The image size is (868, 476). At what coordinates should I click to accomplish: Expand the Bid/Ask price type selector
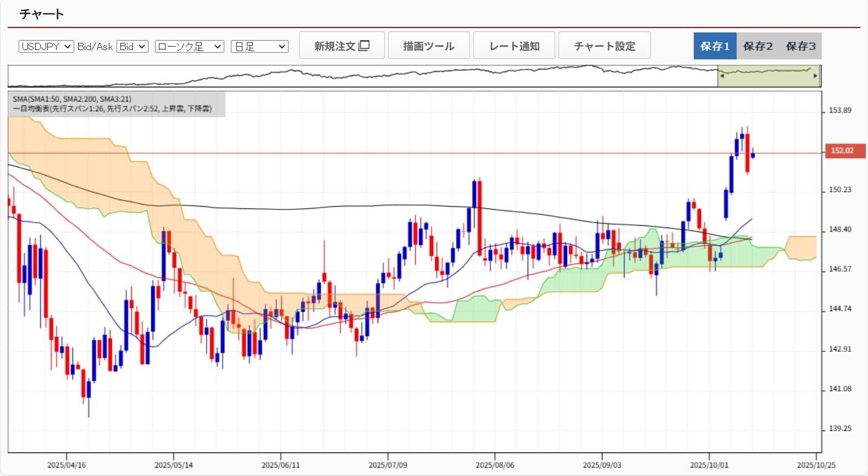[x=132, y=47]
